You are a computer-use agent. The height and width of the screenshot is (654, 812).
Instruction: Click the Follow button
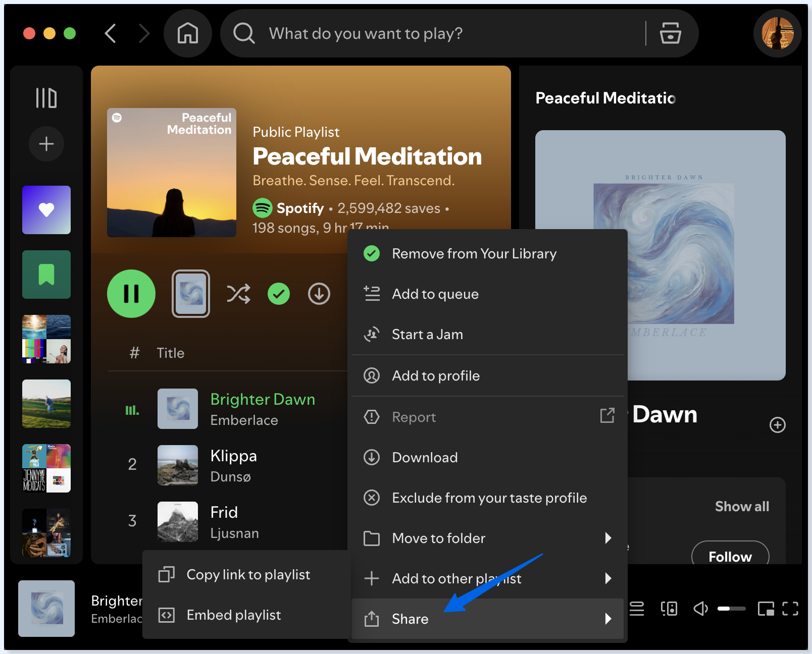[x=730, y=556]
